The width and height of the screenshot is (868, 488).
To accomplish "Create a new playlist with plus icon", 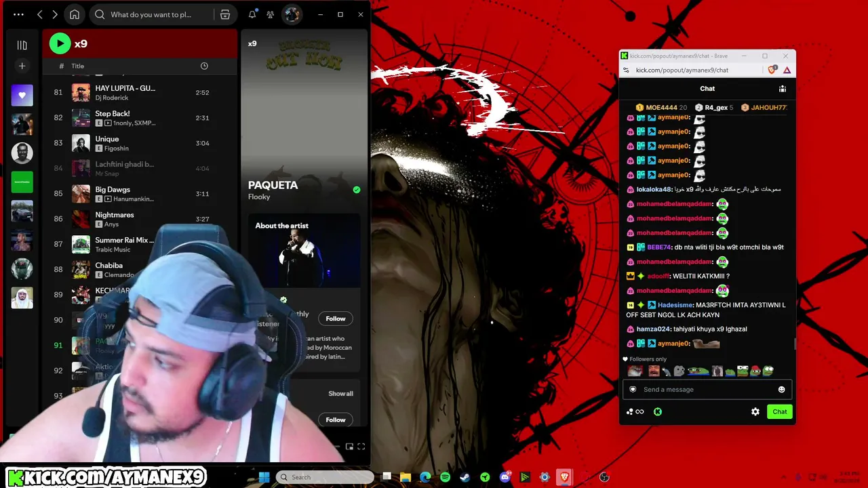I will [x=22, y=66].
